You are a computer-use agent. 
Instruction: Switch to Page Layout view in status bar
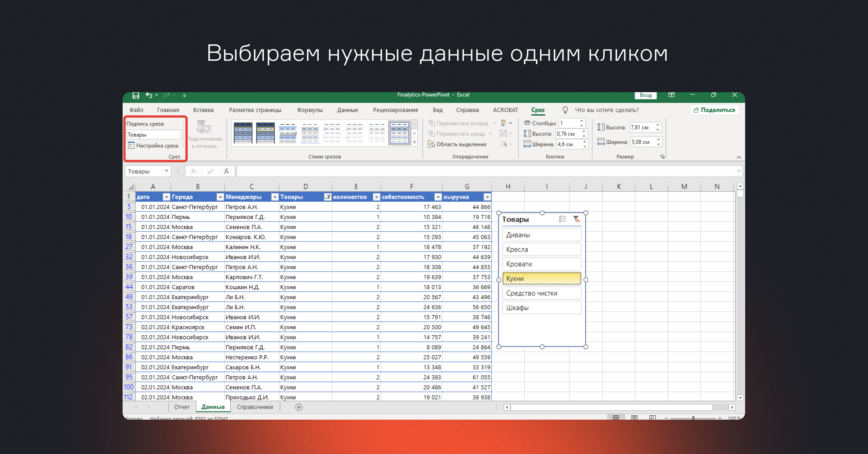(x=634, y=418)
